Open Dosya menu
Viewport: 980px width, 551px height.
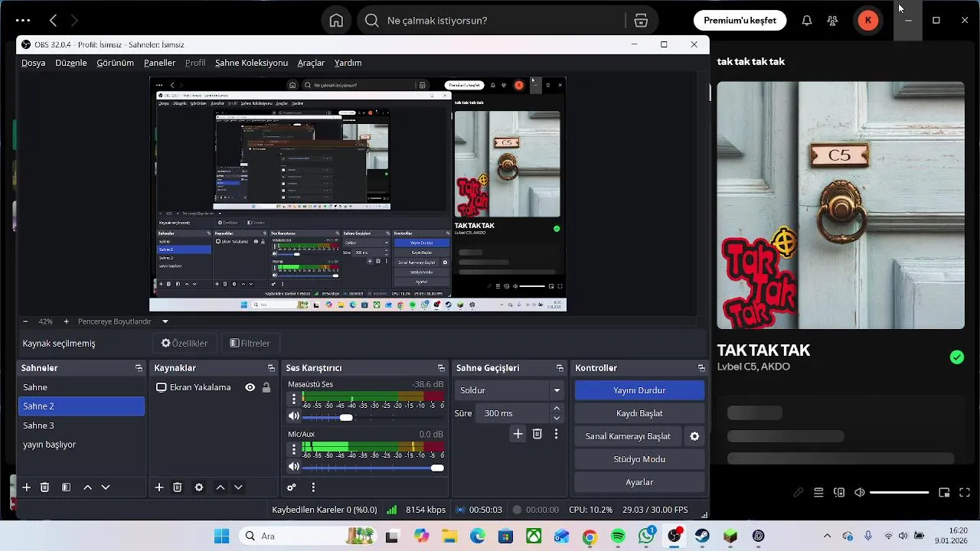tap(34, 63)
